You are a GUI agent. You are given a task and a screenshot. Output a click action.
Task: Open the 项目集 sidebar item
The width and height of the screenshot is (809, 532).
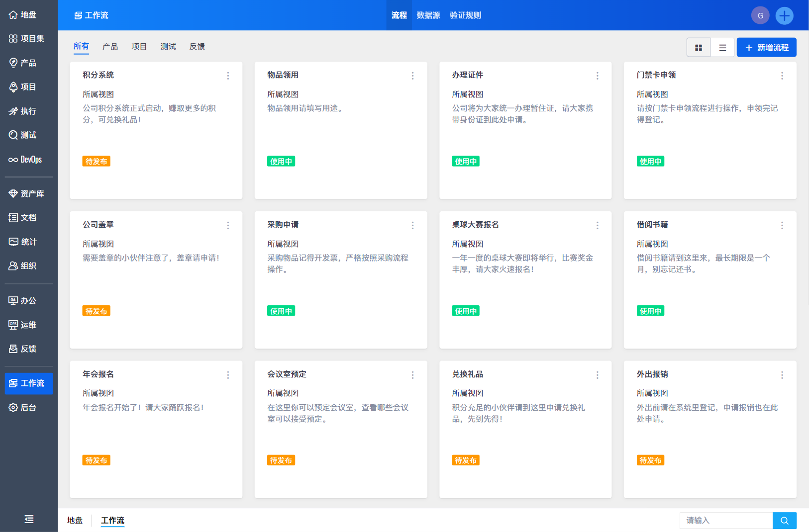pos(26,39)
